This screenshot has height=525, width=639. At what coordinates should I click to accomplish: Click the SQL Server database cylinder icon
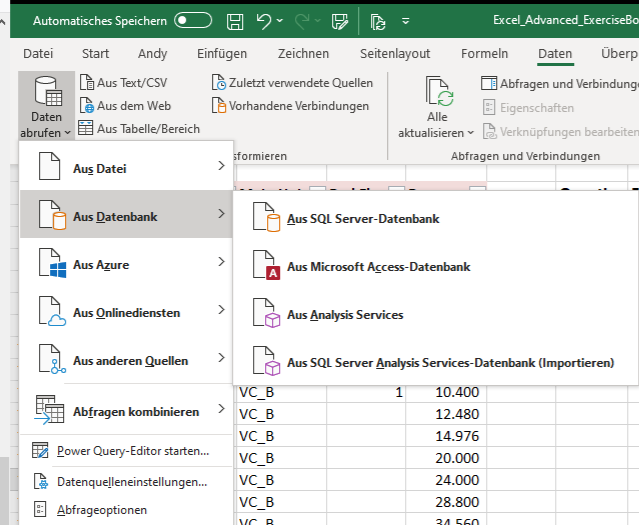coord(267,217)
